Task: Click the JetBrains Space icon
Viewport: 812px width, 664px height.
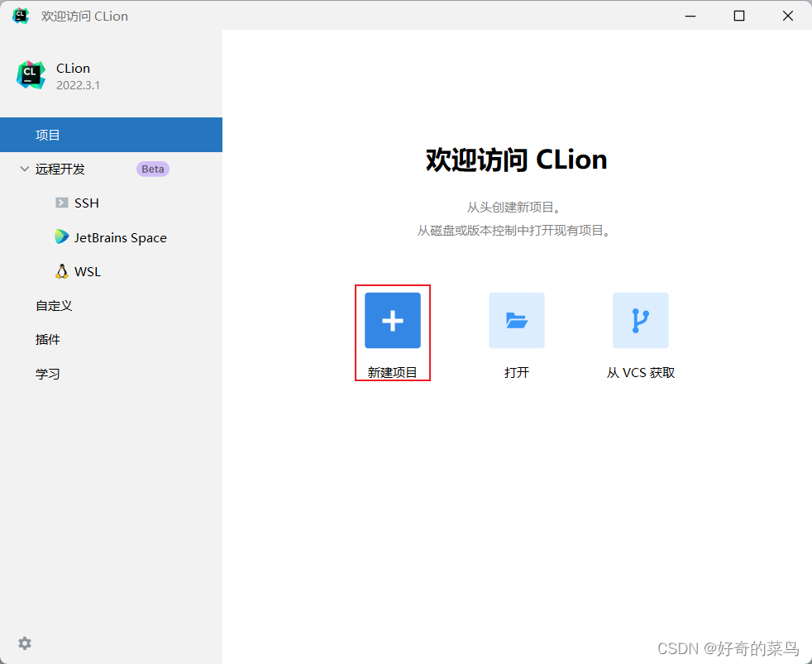Action: (62, 237)
